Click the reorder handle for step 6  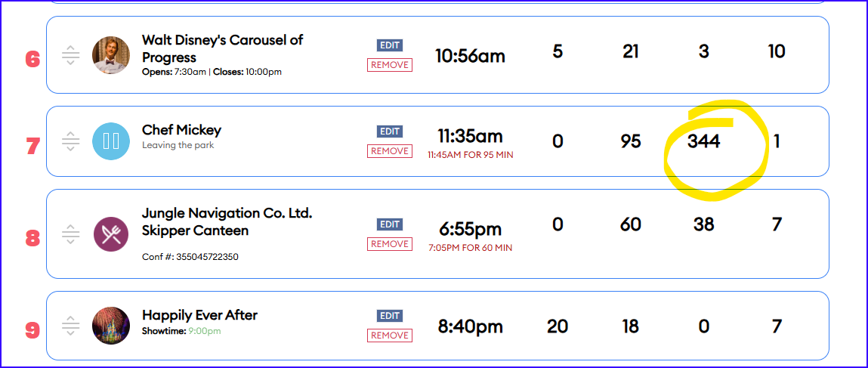point(70,56)
